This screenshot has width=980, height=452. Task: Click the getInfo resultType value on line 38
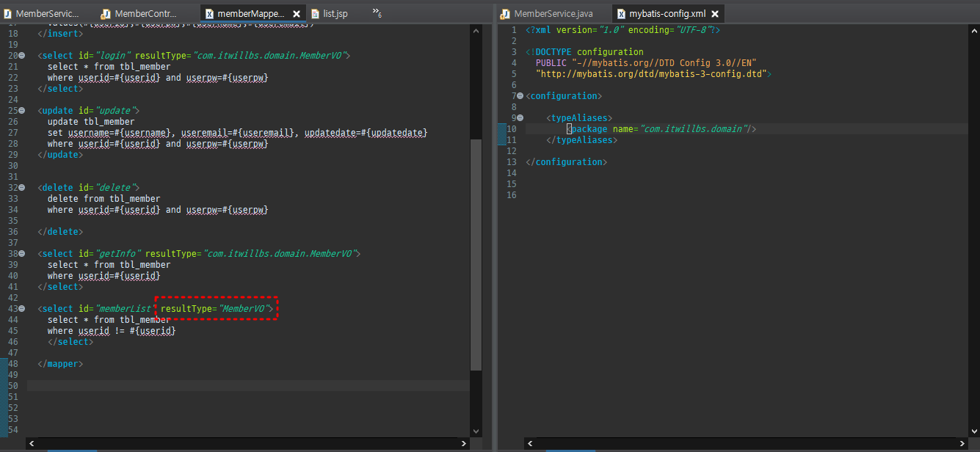pyautogui.click(x=280, y=254)
